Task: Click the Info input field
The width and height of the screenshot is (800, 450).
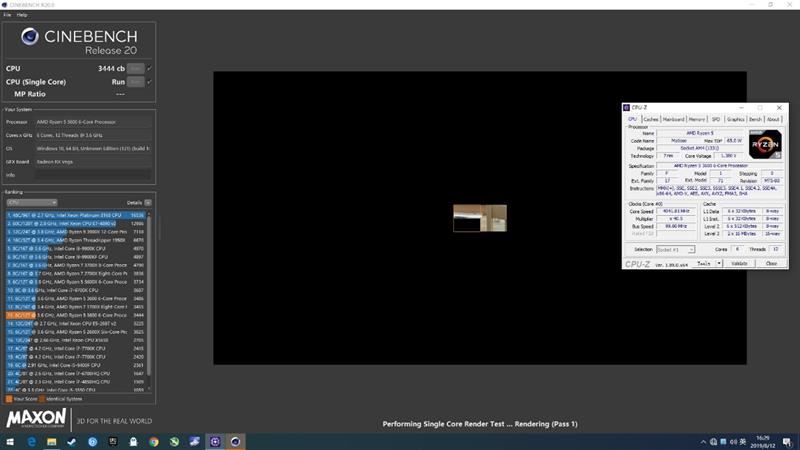Action: [93, 175]
